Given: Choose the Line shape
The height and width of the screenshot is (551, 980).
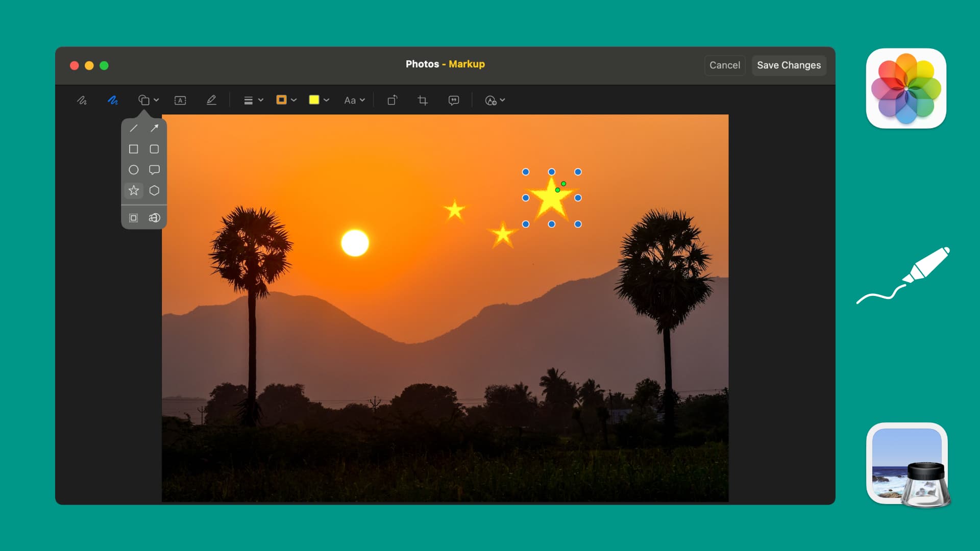Looking at the screenshot, I should pos(134,128).
